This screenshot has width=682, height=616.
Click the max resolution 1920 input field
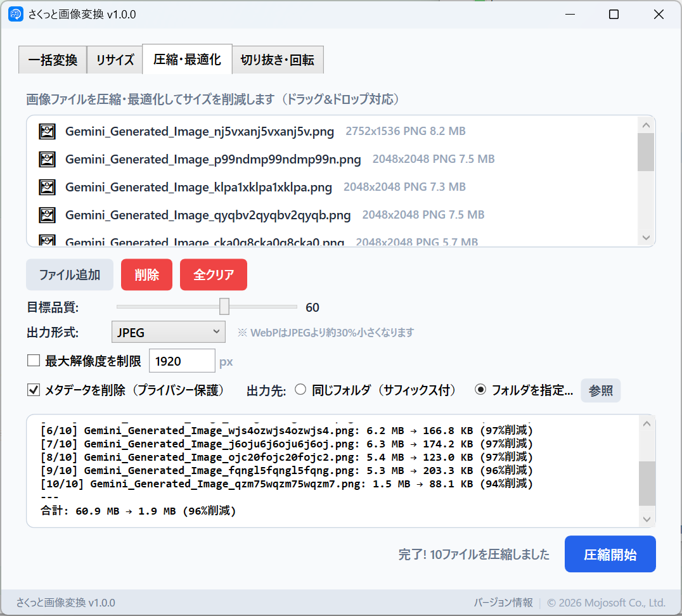[182, 361]
